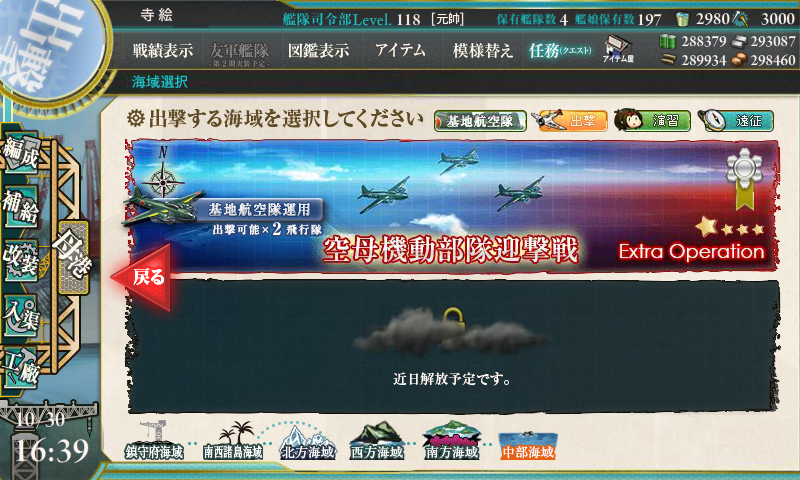This screenshot has height=480, width=800.
Task: Open the 編成 fleet composition icon
Action: click(21, 154)
